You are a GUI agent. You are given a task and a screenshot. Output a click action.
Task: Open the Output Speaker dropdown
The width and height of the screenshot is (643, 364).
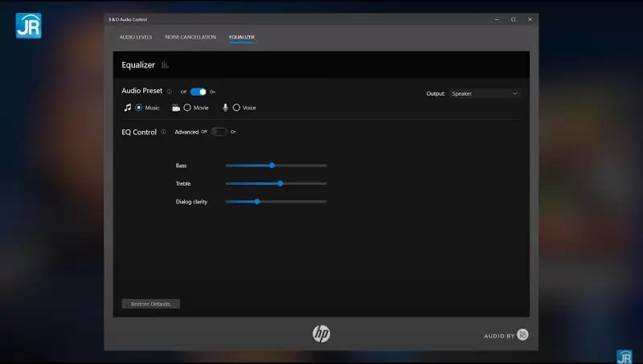pos(485,93)
